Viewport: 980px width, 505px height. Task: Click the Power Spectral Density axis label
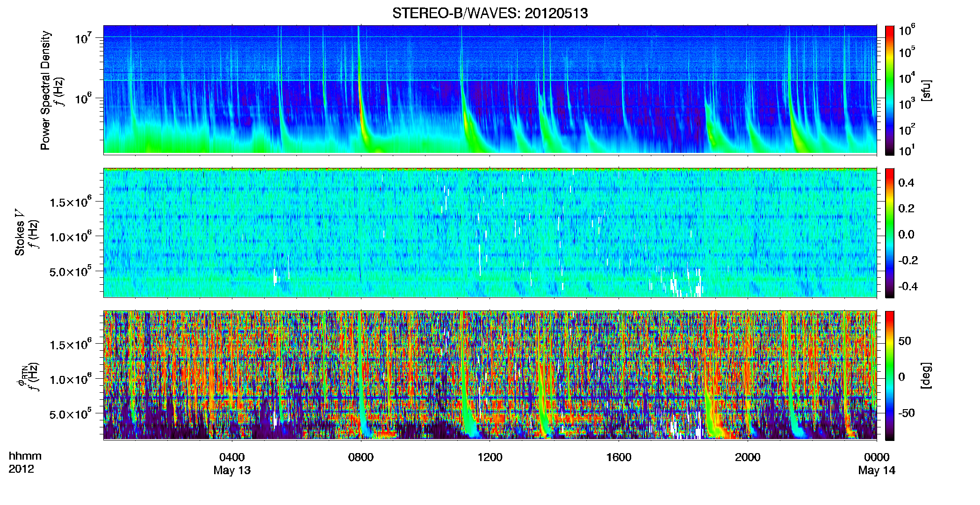[45, 90]
